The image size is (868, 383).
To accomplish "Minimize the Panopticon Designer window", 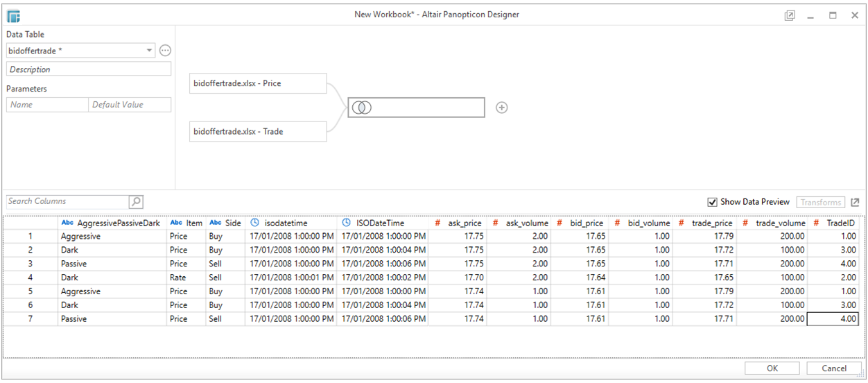I will click(x=810, y=16).
